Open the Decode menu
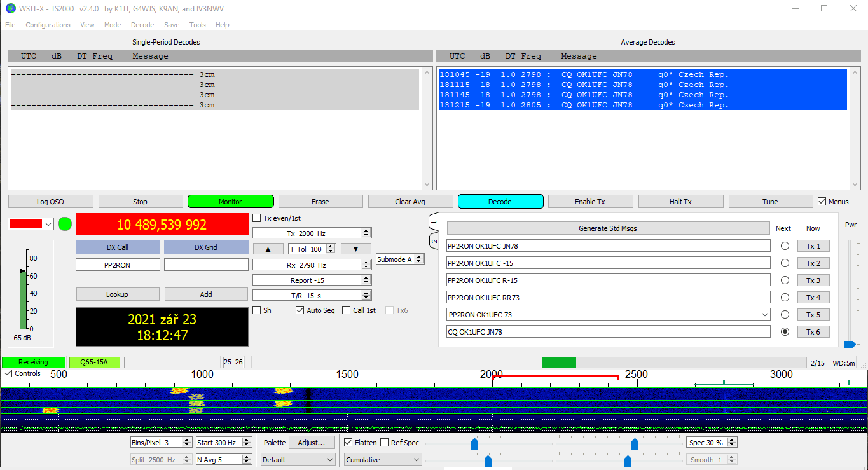 pyautogui.click(x=142, y=25)
